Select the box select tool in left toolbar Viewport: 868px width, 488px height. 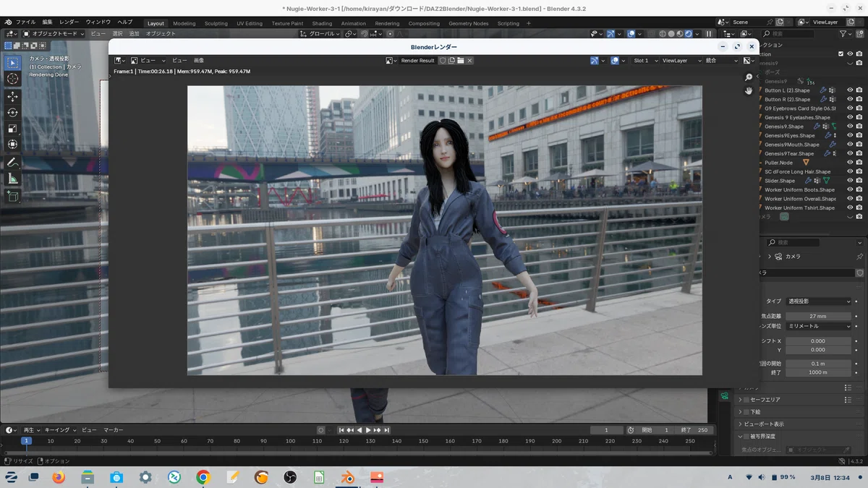(13, 63)
